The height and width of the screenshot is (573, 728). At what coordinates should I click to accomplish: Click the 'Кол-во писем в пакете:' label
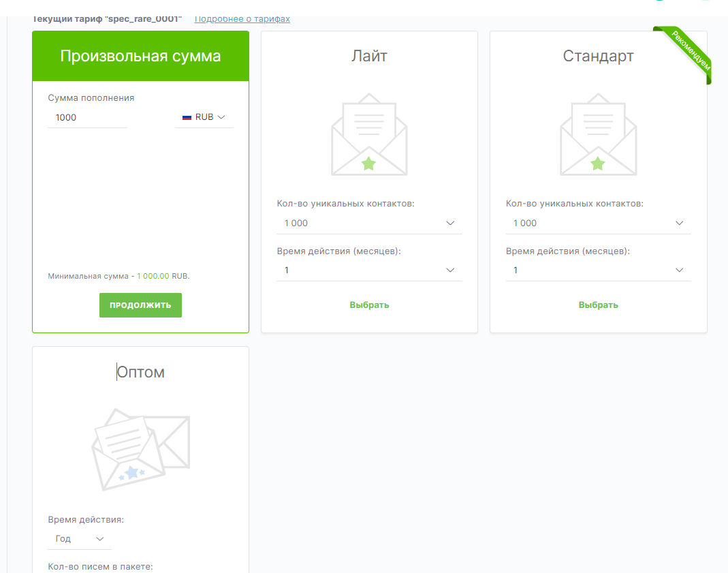100,567
